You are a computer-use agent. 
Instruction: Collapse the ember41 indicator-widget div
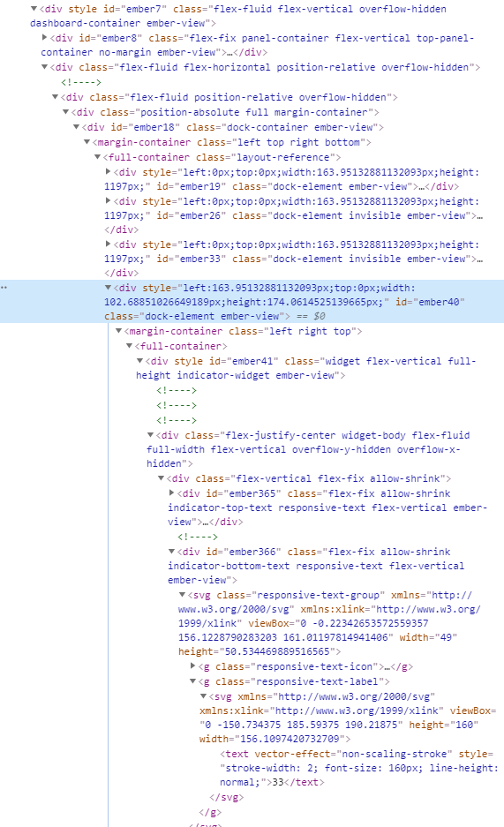pos(139,361)
